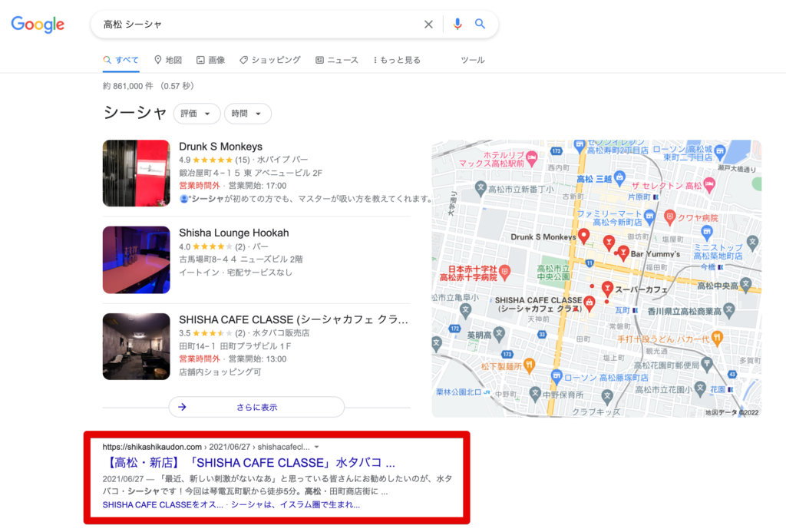786x532 pixels.
Task: Open the もっと見る menu
Action: [397, 60]
